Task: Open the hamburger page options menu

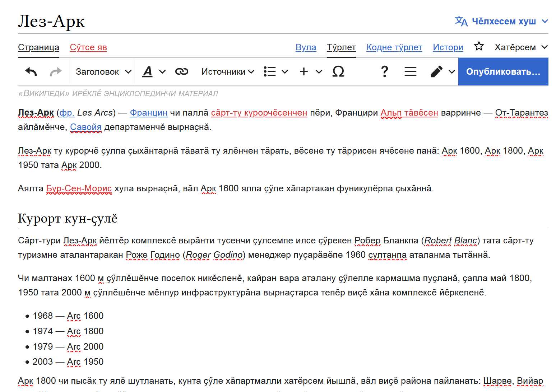Action: (410, 72)
